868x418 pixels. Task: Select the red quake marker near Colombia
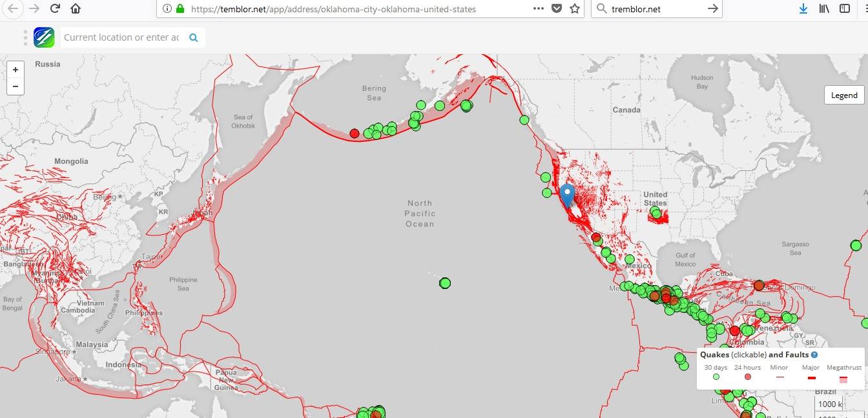pos(734,331)
